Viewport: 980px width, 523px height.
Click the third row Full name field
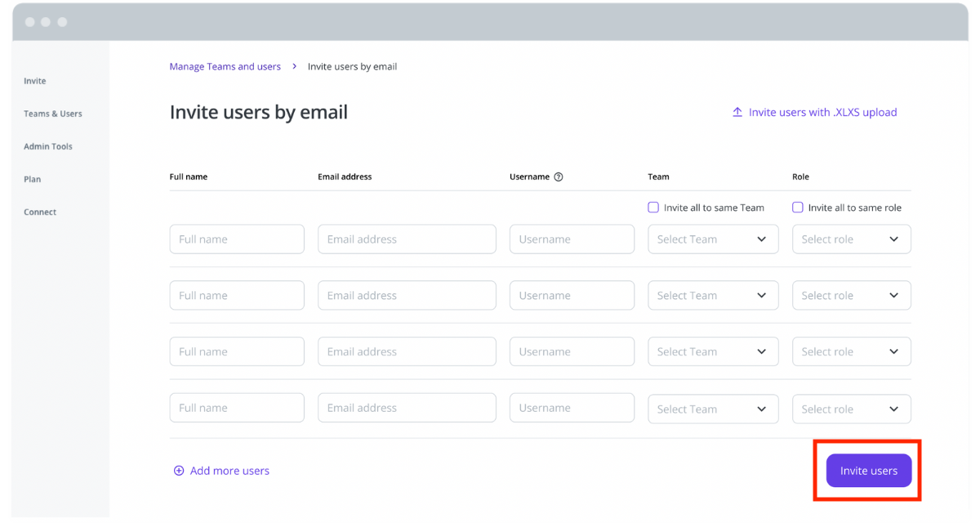tap(237, 352)
